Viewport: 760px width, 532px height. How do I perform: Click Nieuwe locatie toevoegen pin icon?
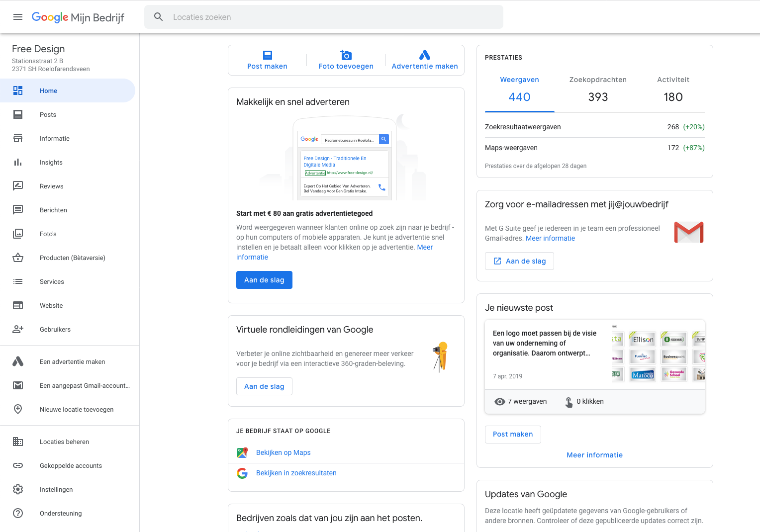[18, 410]
